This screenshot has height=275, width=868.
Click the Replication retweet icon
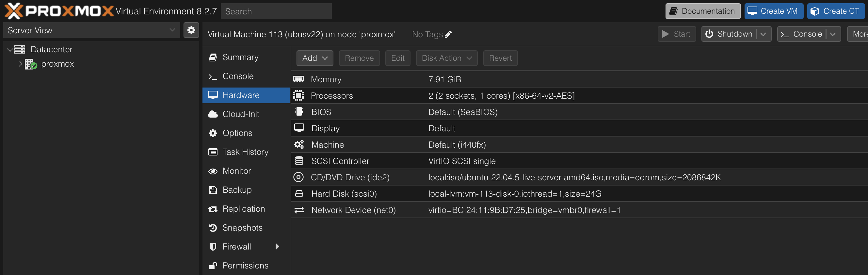pos(213,209)
